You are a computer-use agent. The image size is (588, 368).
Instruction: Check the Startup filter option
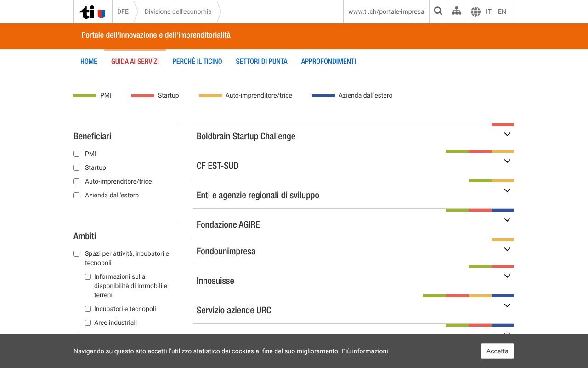[76, 167]
